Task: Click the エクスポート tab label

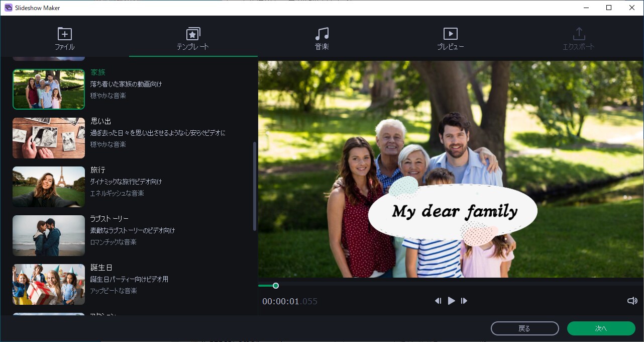Action: 579,47
